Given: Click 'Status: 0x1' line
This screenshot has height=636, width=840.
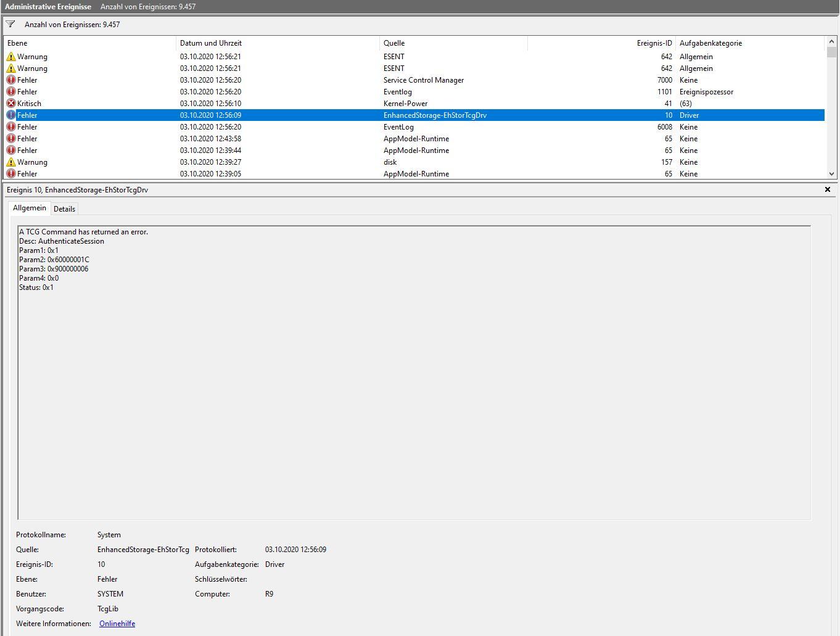Looking at the screenshot, I should click(x=36, y=287).
